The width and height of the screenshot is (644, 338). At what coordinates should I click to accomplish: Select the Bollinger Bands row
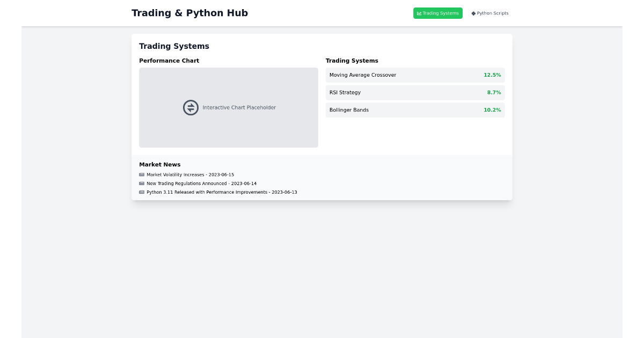click(x=415, y=110)
